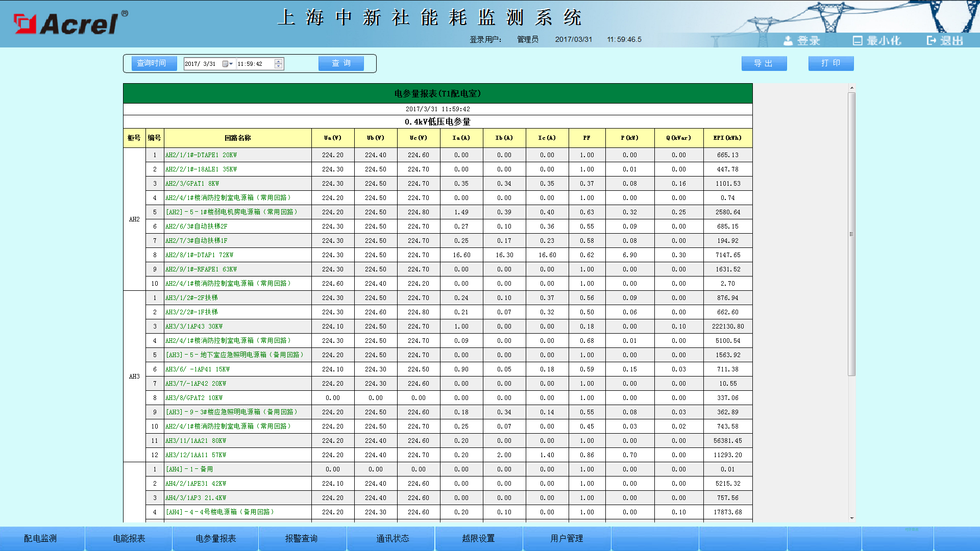The image size is (980, 551).
Task: Open circuit link AH3/3/1AP43 30KW
Action: pos(194,327)
